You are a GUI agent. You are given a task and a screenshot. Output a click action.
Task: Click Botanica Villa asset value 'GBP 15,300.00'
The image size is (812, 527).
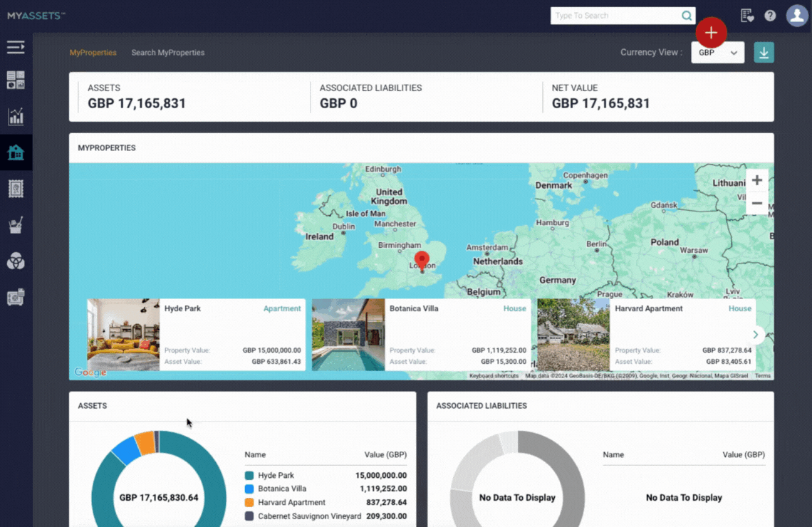tap(504, 362)
